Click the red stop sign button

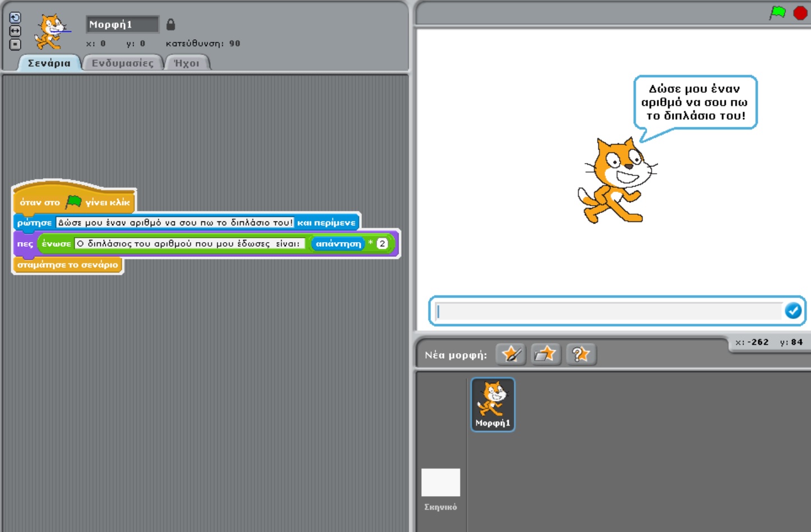(800, 12)
